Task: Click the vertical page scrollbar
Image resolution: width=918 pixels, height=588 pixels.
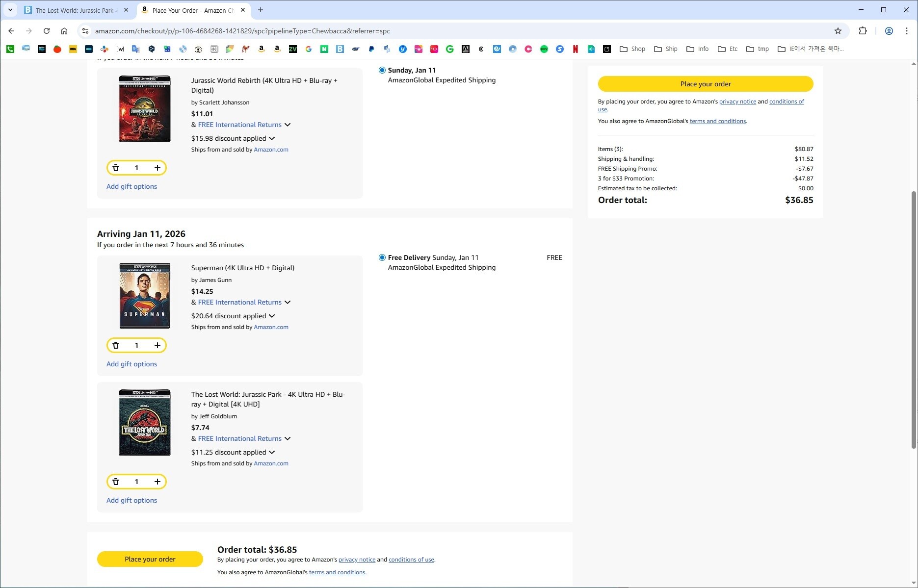Action: click(913, 319)
